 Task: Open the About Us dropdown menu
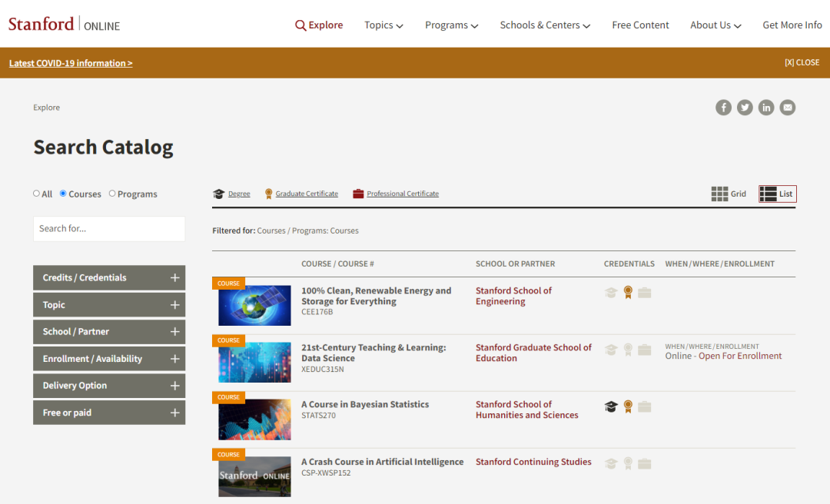(715, 25)
